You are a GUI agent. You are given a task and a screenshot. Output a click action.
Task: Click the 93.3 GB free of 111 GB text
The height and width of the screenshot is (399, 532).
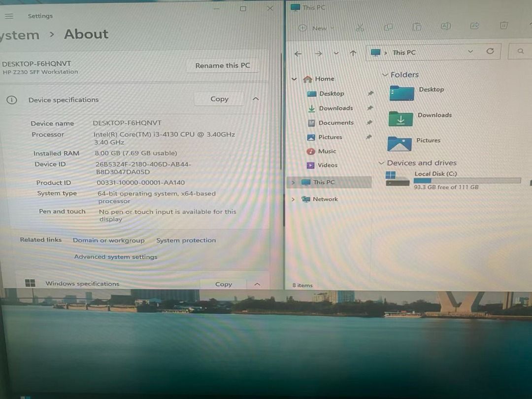click(x=446, y=187)
